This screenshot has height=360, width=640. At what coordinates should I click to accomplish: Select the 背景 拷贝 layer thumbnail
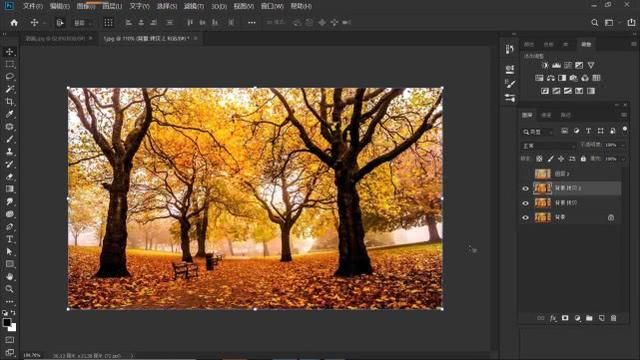coord(542,203)
